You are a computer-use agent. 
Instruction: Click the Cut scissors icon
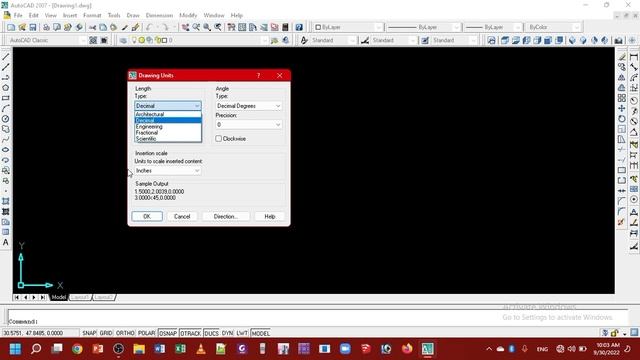(93, 27)
